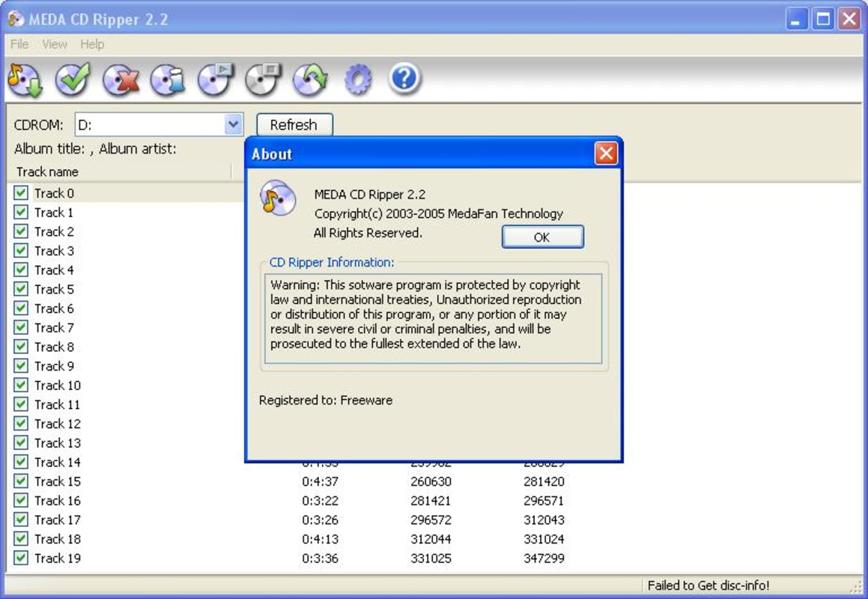The width and height of the screenshot is (868, 599).
Task: Select the Track 2 row label
Action: click(54, 231)
